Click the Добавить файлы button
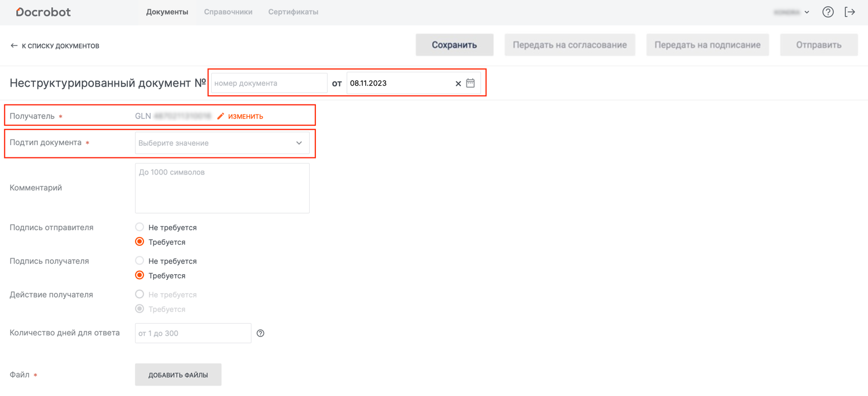This screenshot has width=868, height=396. click(178, 375)
